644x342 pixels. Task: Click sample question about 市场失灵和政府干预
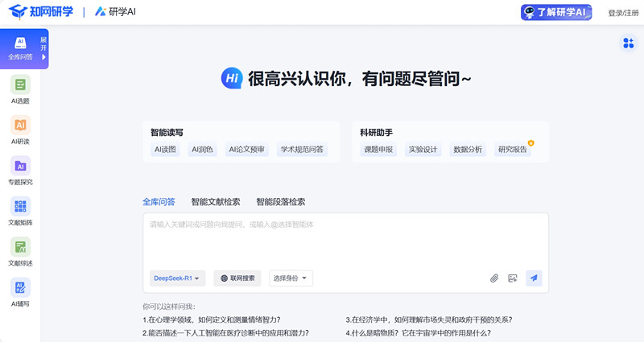[429, 319]
